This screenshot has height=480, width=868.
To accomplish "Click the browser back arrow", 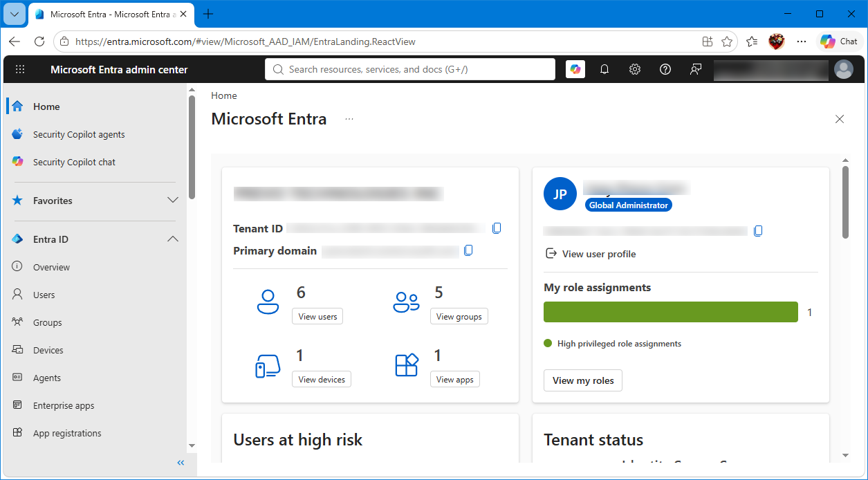I will click(x=15, y=41).
